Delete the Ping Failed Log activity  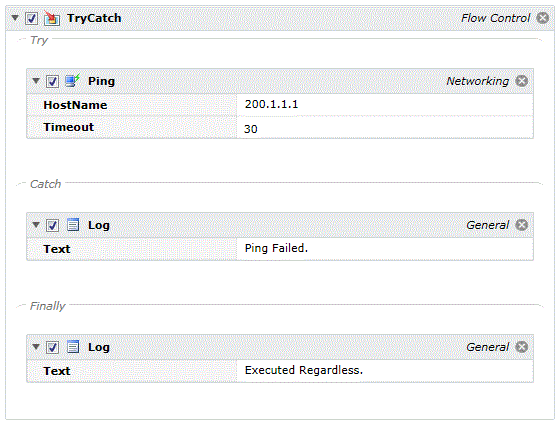522,225
